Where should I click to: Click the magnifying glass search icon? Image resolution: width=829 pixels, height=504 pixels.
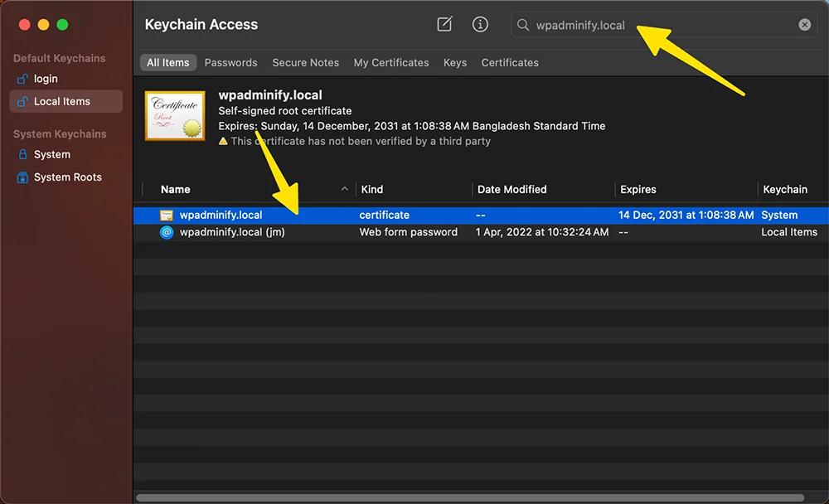coord(523,25)
